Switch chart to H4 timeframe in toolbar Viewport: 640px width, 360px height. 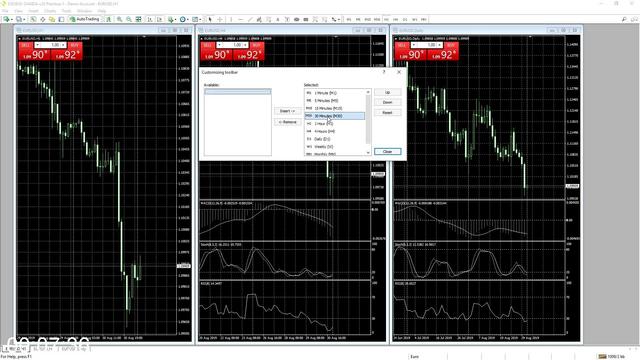click(396, 19)
